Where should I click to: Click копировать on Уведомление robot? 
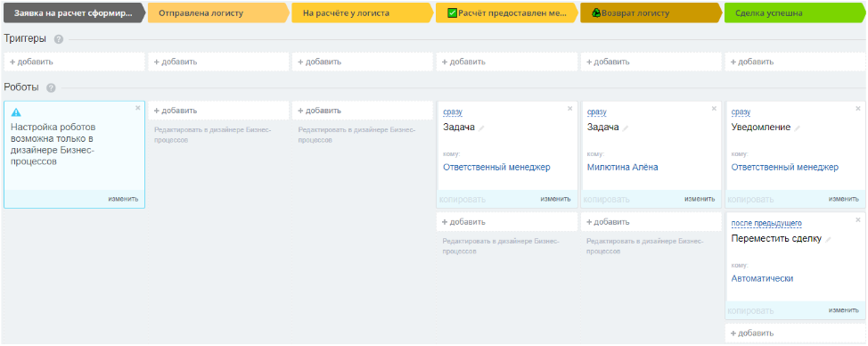click(x=750, y=199)
